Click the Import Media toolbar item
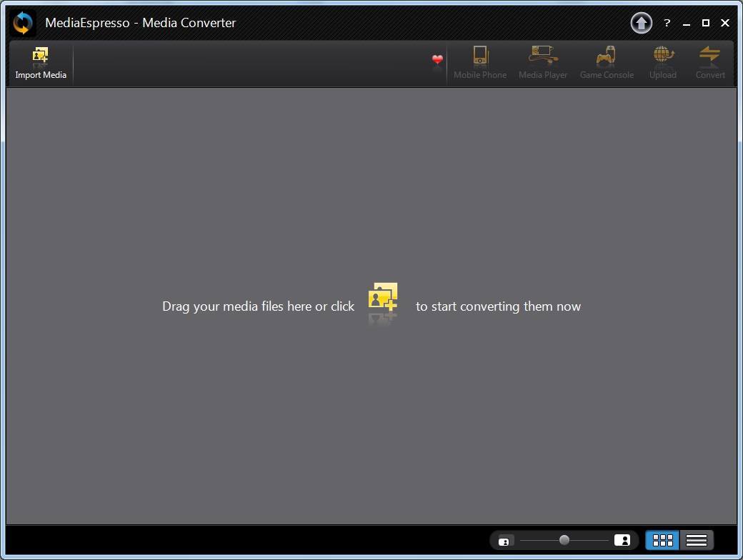Viewport: 743px width, 560px height. pyautogui.click(x=40, y=63)
